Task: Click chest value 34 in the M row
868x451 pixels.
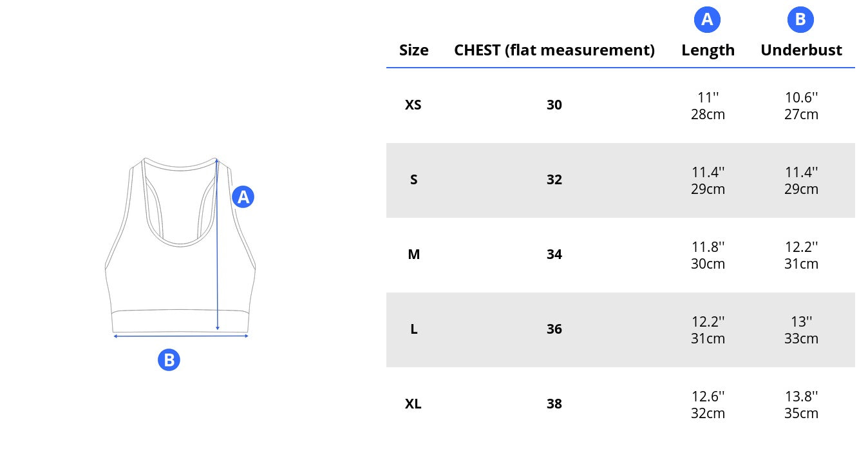Action: click(554, 254)
